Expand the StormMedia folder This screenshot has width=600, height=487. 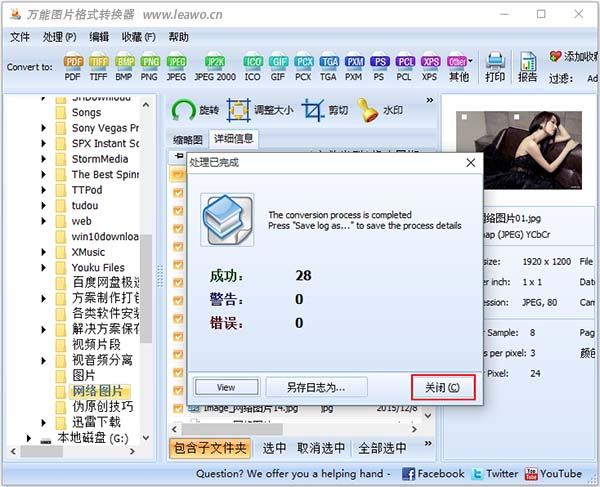pos(44,159)
